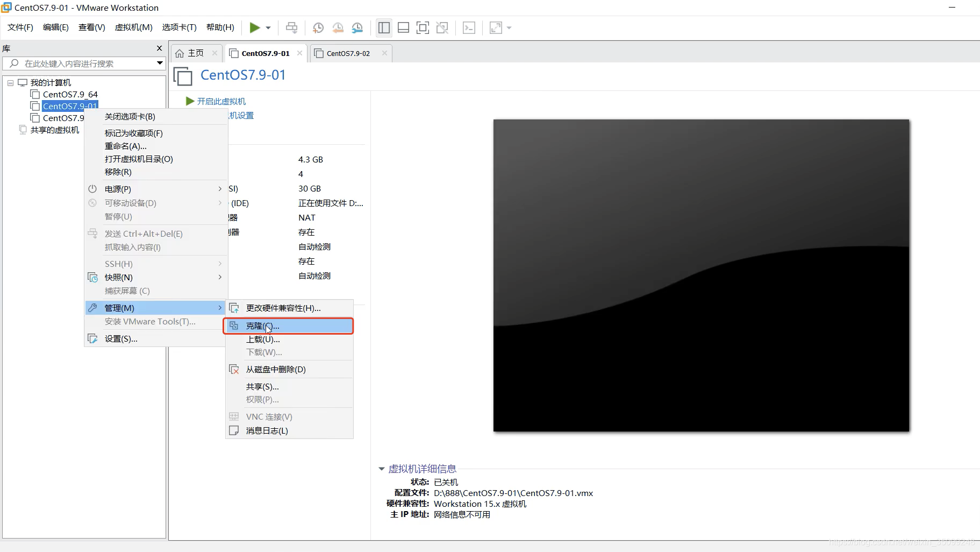Image resolution: width=980 pixels, height=552 pixels.
Task: Click the revert to snapshot toolbar icon
Action: (338, 27)
